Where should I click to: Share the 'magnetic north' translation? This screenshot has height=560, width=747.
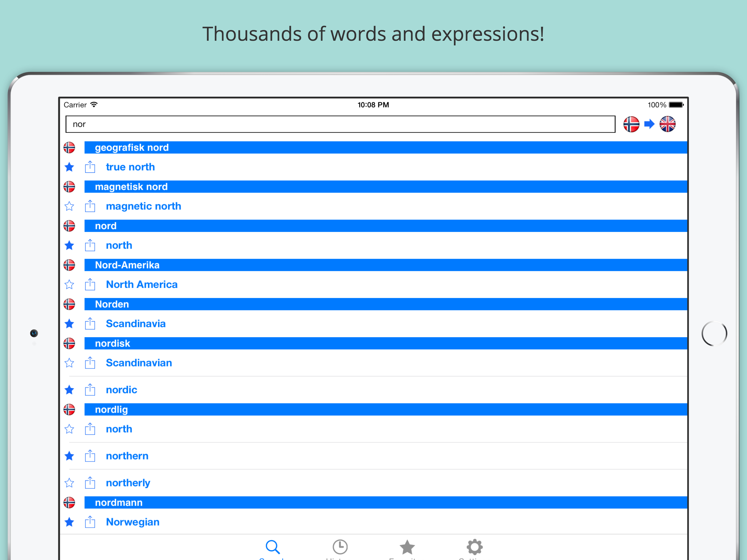[x=90, y=206]
